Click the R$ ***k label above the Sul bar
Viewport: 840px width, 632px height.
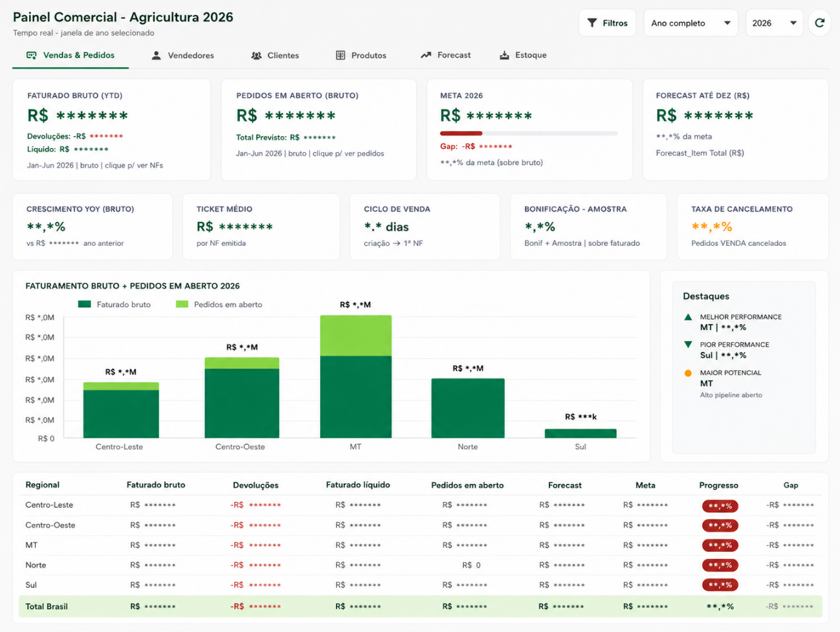[x=580, y=417]
